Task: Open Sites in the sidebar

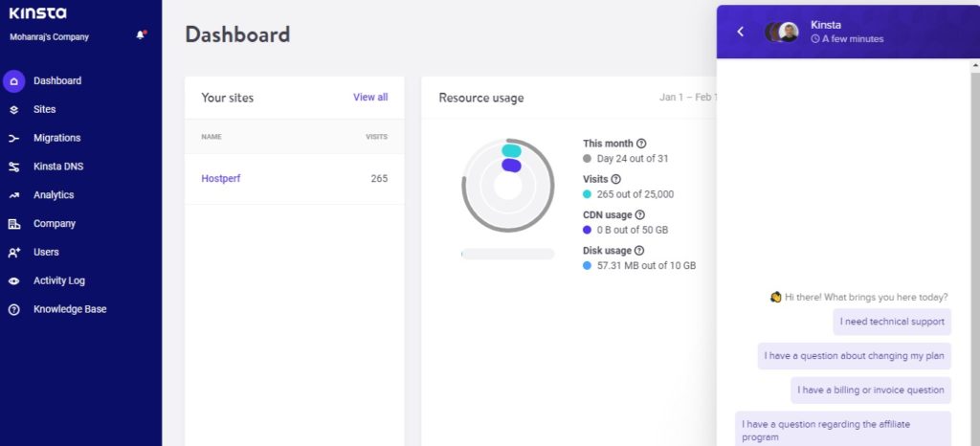Action: [44, 109]
